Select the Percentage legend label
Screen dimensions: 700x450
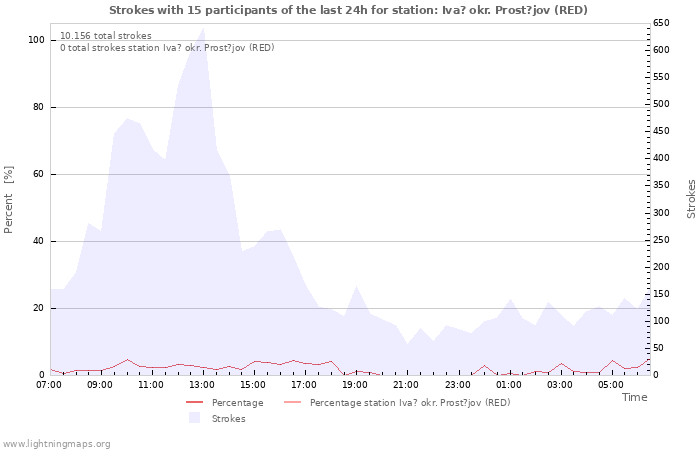click(x=237, y=403)
